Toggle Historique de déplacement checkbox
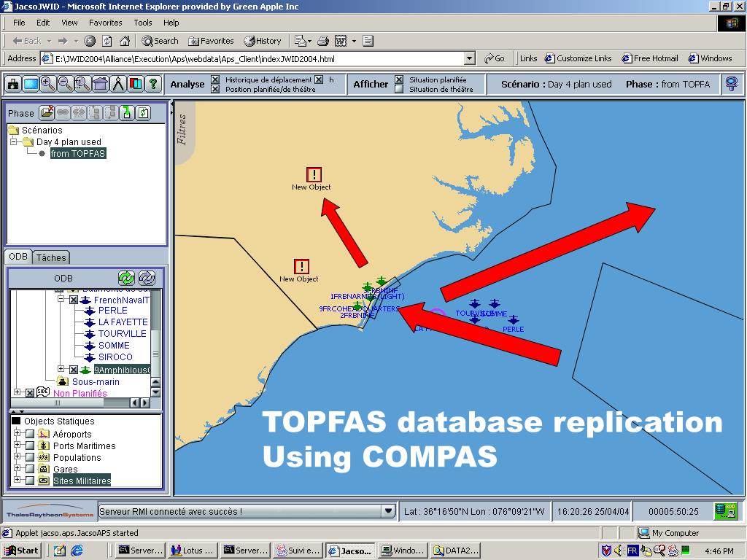Image resolution: width=747 pixels, height=560 pixels. [215, 79]
